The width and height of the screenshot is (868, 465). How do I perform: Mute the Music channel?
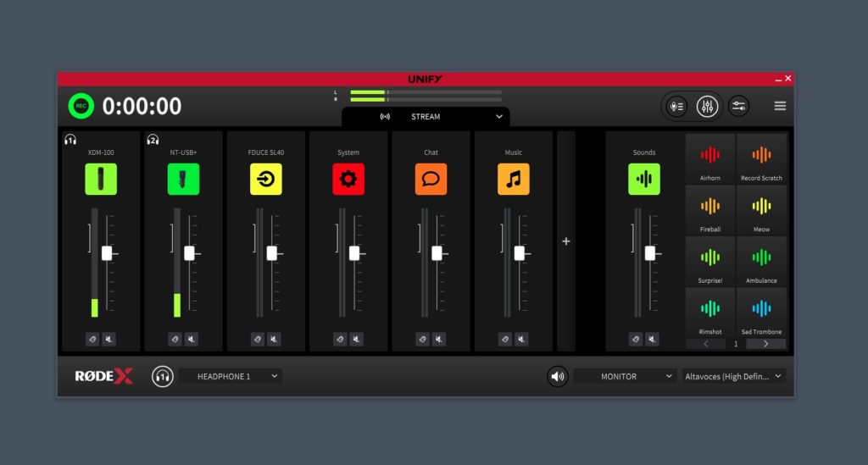tap(521, 339)
